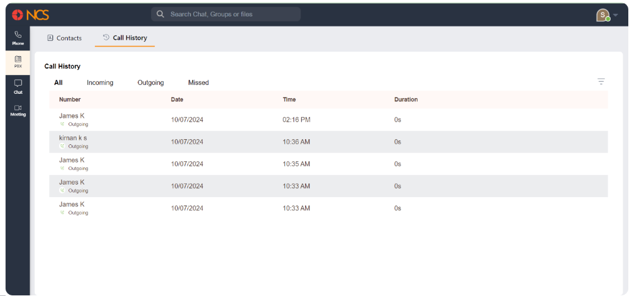The image size is (644, 296).
Task: Select kirnan k s call entry
Action: 328,142
